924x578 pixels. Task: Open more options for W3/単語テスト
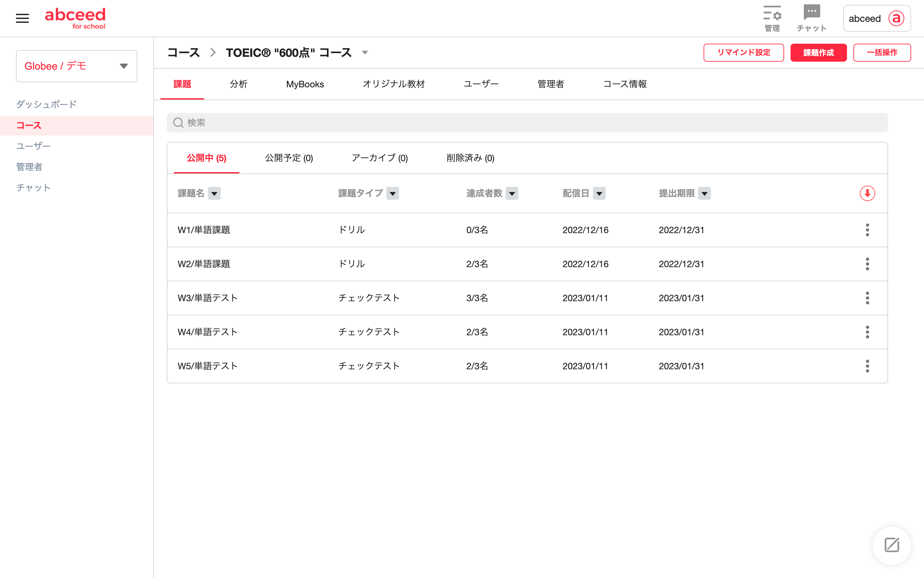[x=867, y=298]
